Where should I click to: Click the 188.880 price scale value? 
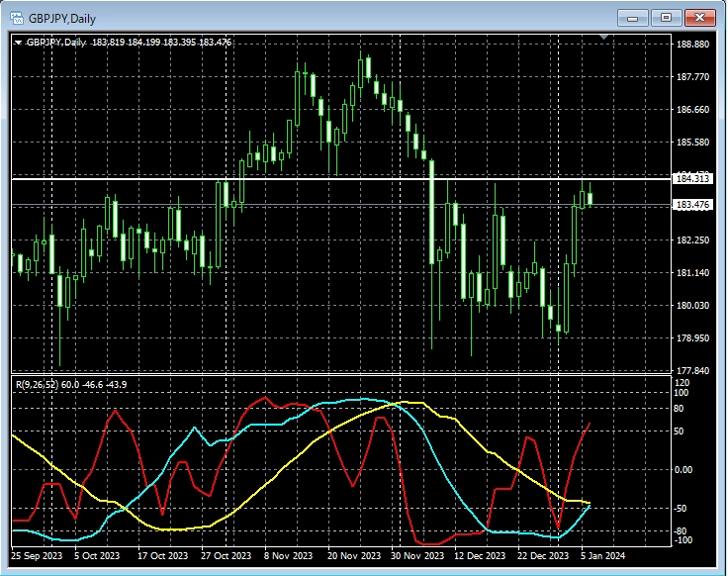point(692,45)
